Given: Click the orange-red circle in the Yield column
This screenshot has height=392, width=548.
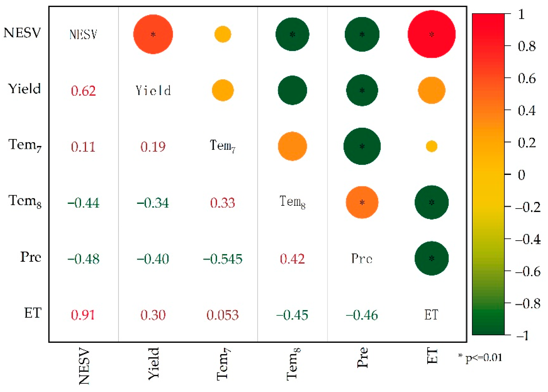Looking at the screenshot, I should 153,34.
